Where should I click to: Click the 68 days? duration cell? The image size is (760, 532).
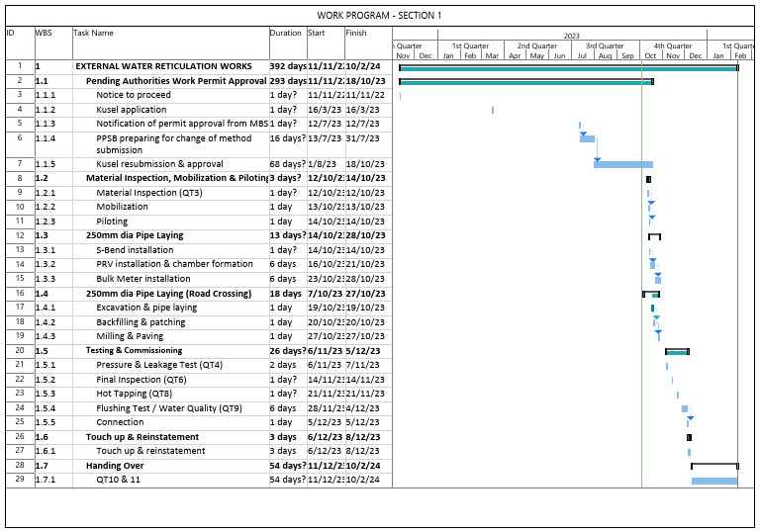(288, 164)
